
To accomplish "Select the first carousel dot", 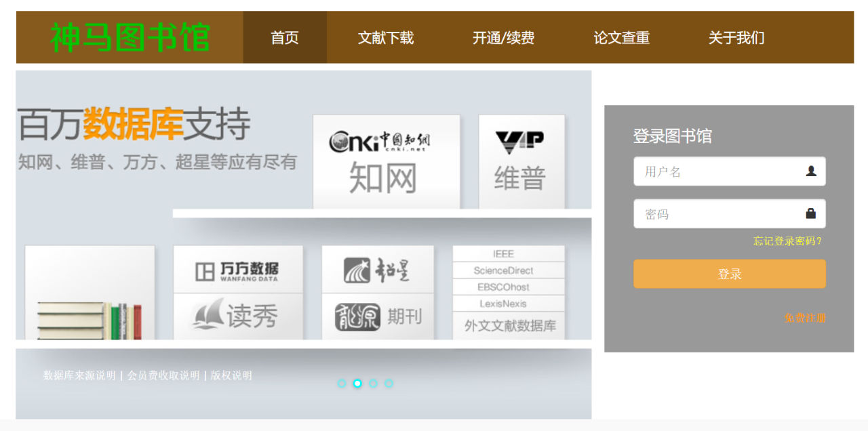I will (x=342, y=384).
